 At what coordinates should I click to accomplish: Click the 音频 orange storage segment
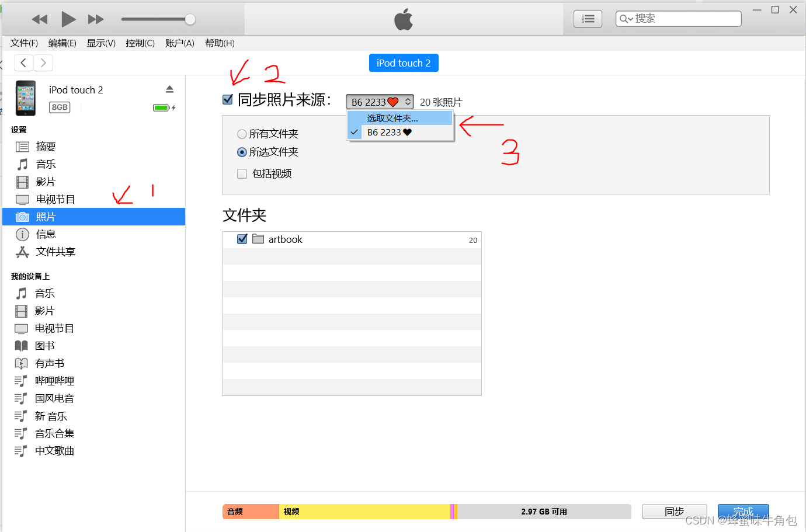tap(251, 512)
